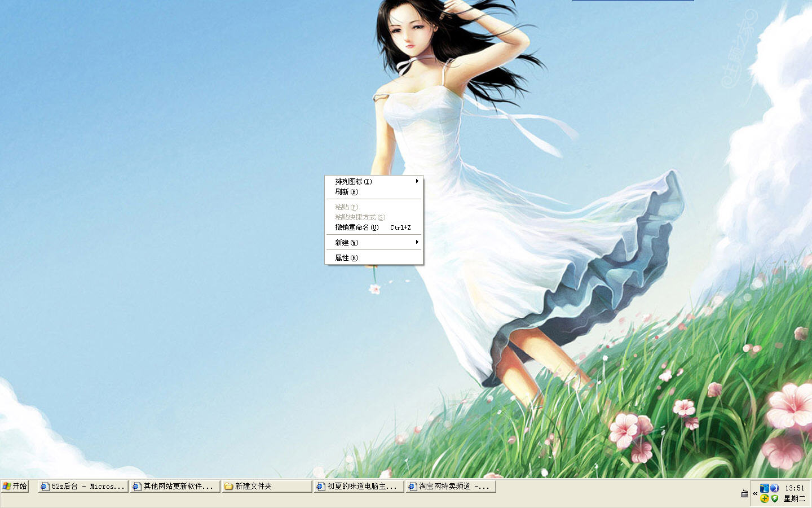Choose 属性 from the desktop context menu
Viewport: 812px width, 508px height.
point(374,257)
